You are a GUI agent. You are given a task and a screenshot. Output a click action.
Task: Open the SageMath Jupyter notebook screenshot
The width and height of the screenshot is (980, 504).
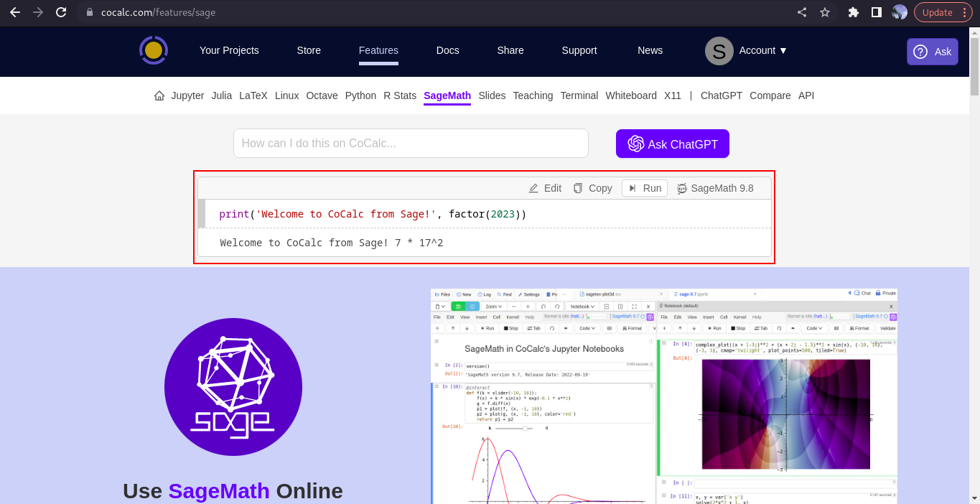click(664, 396)
